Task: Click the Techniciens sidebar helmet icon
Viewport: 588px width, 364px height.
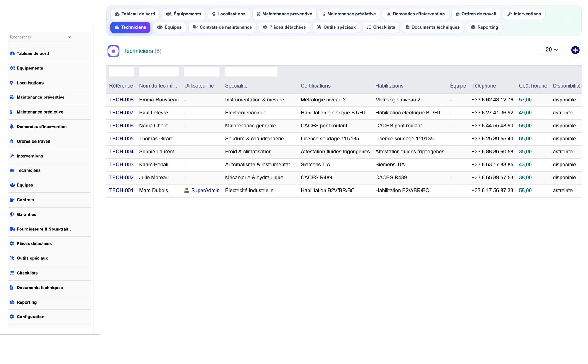Action: (12, 170)
